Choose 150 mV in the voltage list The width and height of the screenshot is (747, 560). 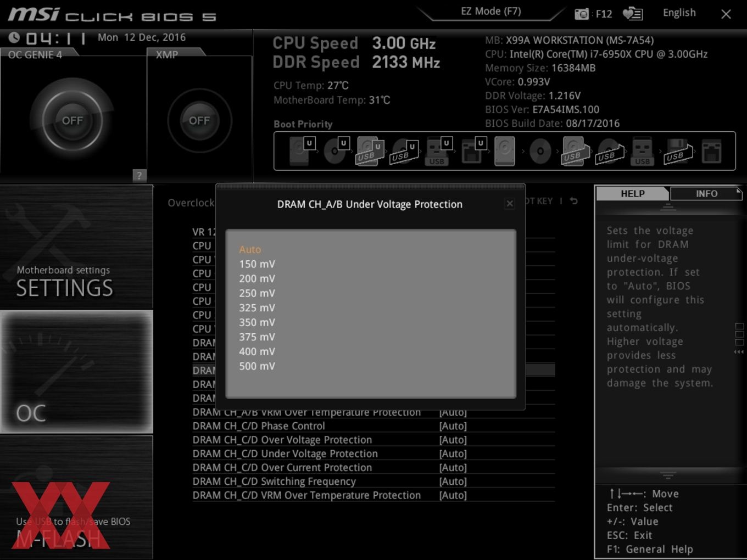[257, 264]
